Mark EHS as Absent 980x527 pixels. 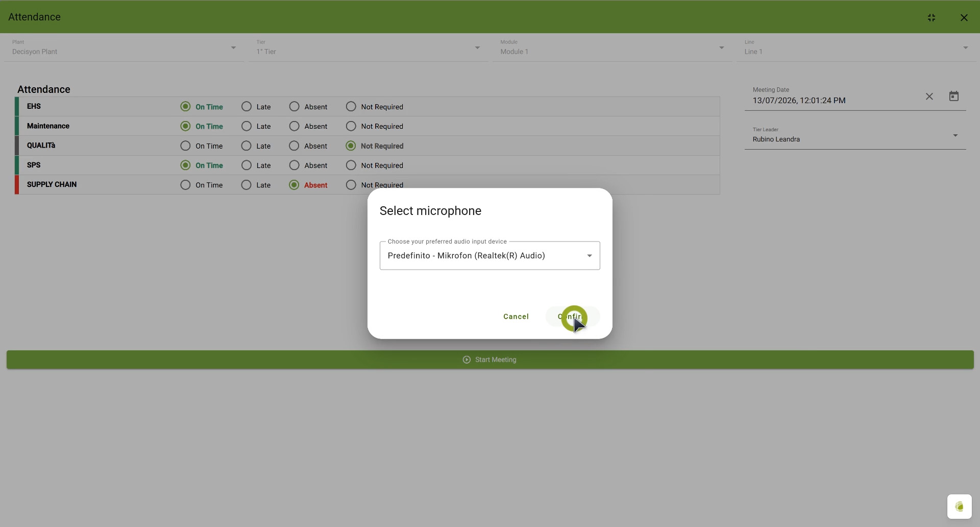pos(294,106)
